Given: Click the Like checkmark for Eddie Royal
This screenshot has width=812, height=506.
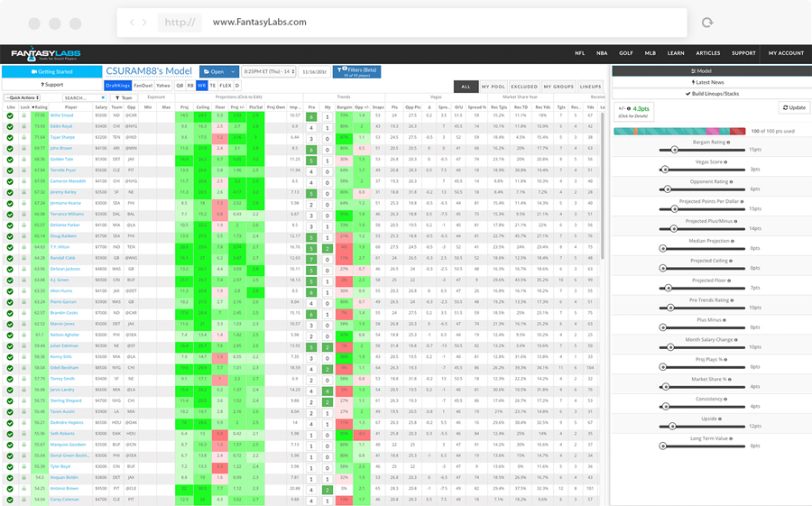Looking at the screenshot, I should (10, 126).
